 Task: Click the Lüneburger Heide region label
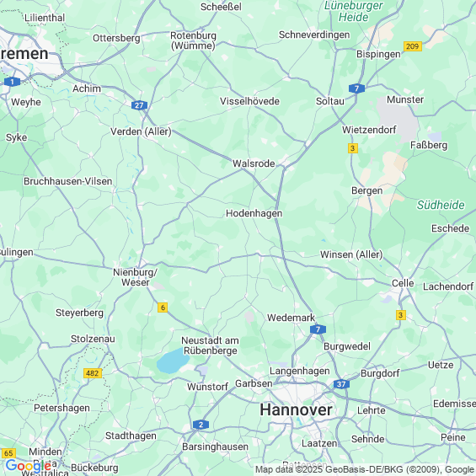point(354,11)
